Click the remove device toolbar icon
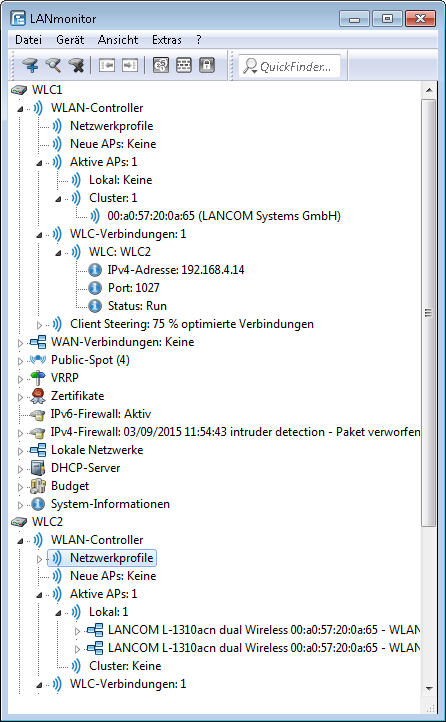446x722 pixels. tap(75, 66)
